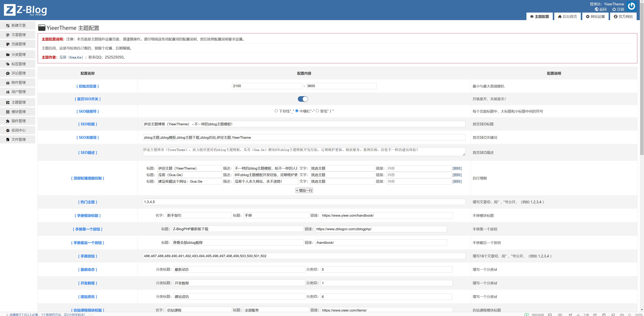Image resolution: width=644 pixels, height=316 pixels.
Task: Click the [ 顶部轮播增删控制 ] config label
Action: tap(88, 178)
